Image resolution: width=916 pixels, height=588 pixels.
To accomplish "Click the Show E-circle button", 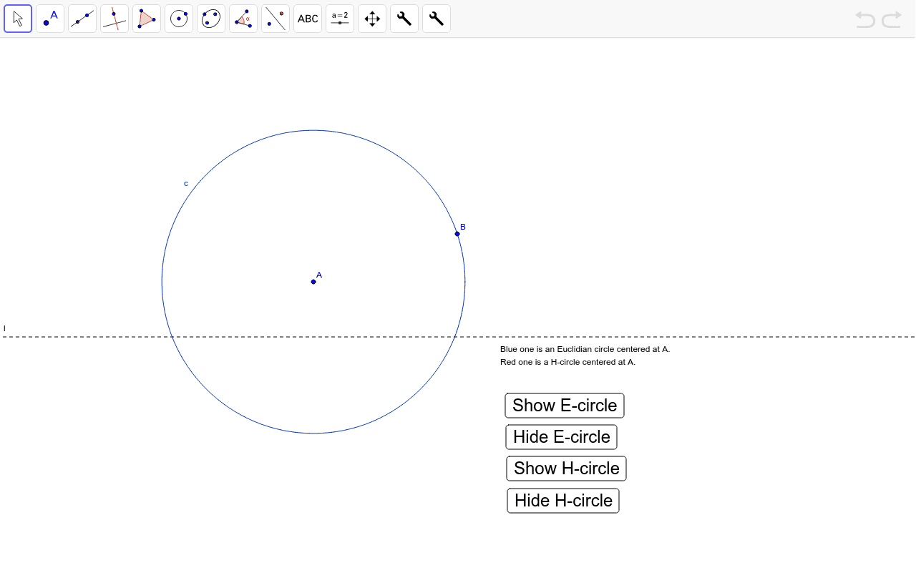I will [x=565, y=406].
